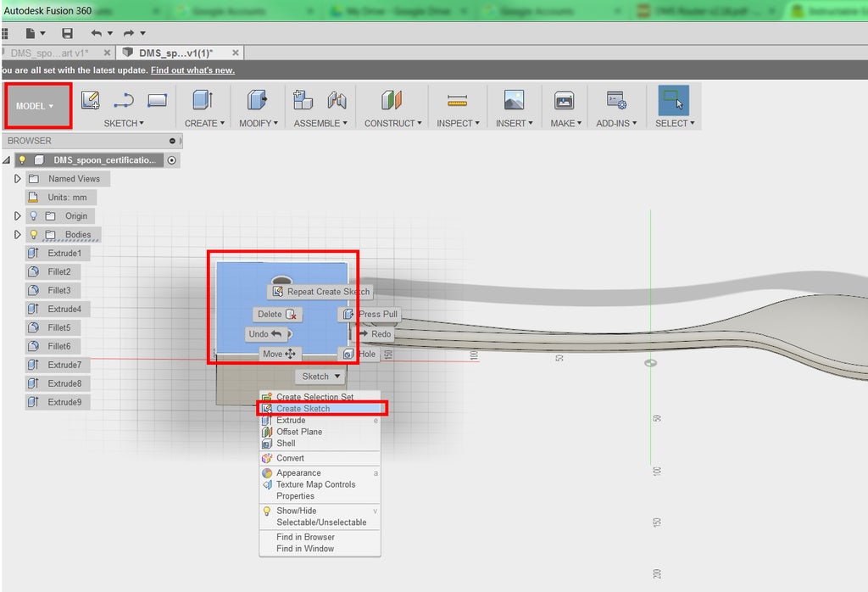Open the File menu icon
The width and height of the screenshot is (868, 592).
click(31, 33)
